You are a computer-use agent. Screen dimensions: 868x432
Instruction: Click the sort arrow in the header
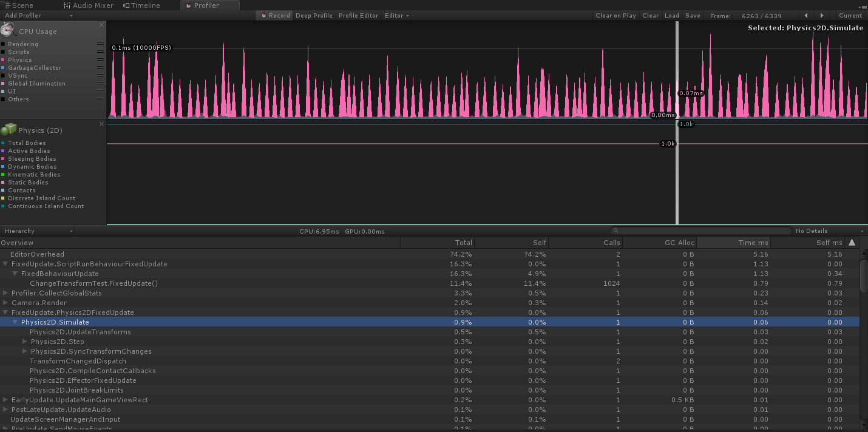click(852, 242)
